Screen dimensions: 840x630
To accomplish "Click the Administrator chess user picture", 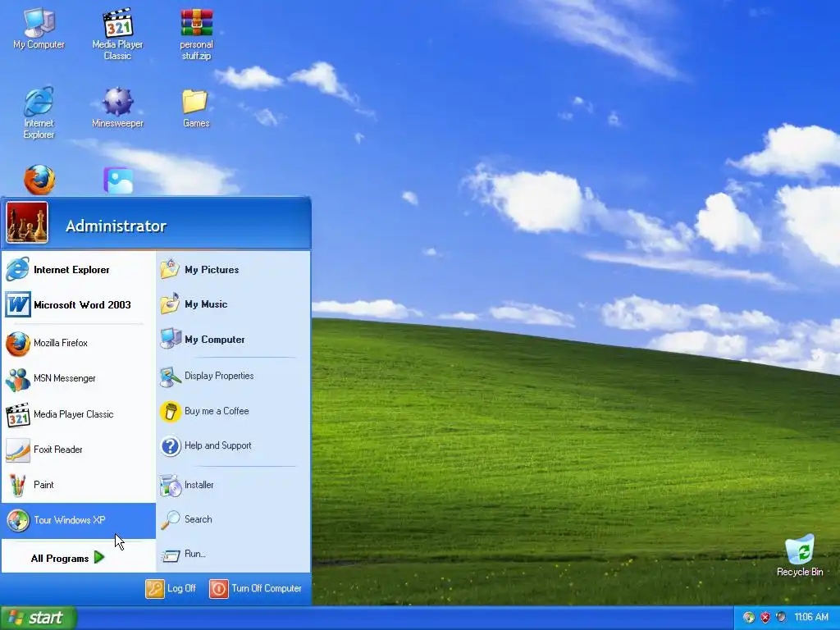I will [x=27, y=222].
